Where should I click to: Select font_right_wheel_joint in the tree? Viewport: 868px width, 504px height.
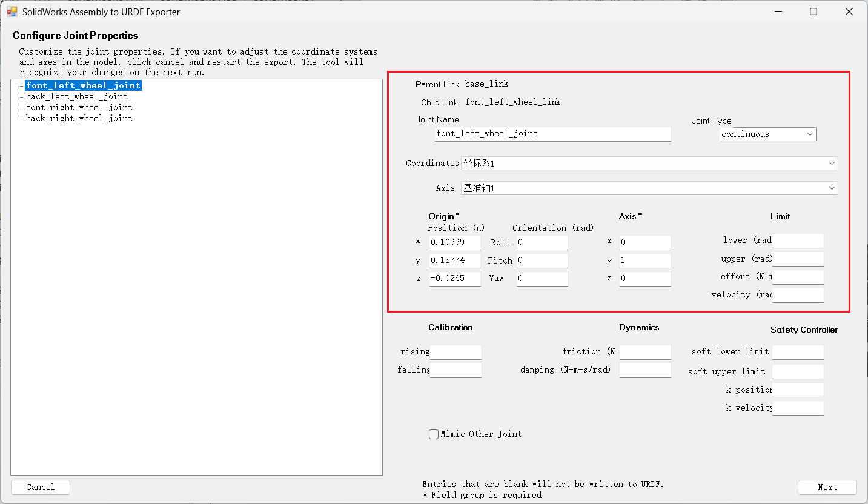79,107
